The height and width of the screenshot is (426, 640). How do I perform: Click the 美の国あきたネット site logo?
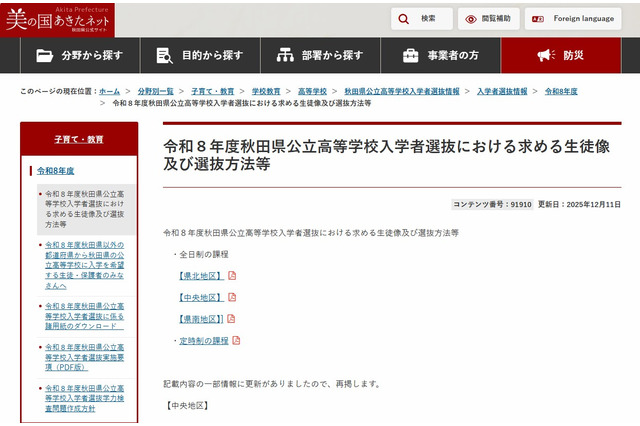coord(58,20)
